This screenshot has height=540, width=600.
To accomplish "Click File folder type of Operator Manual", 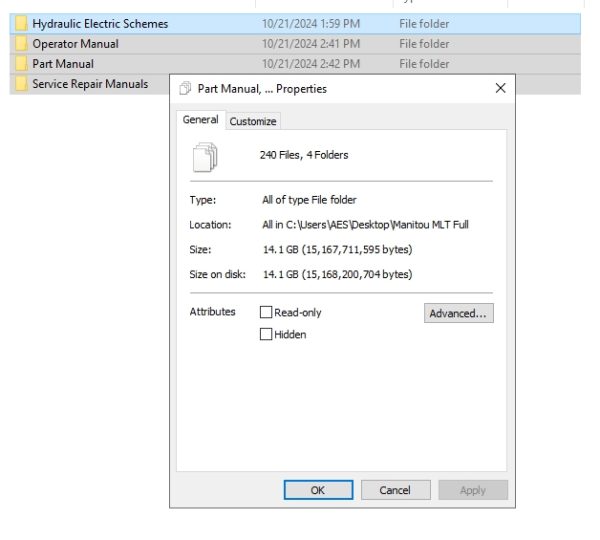I will click(x=424, y=44).
